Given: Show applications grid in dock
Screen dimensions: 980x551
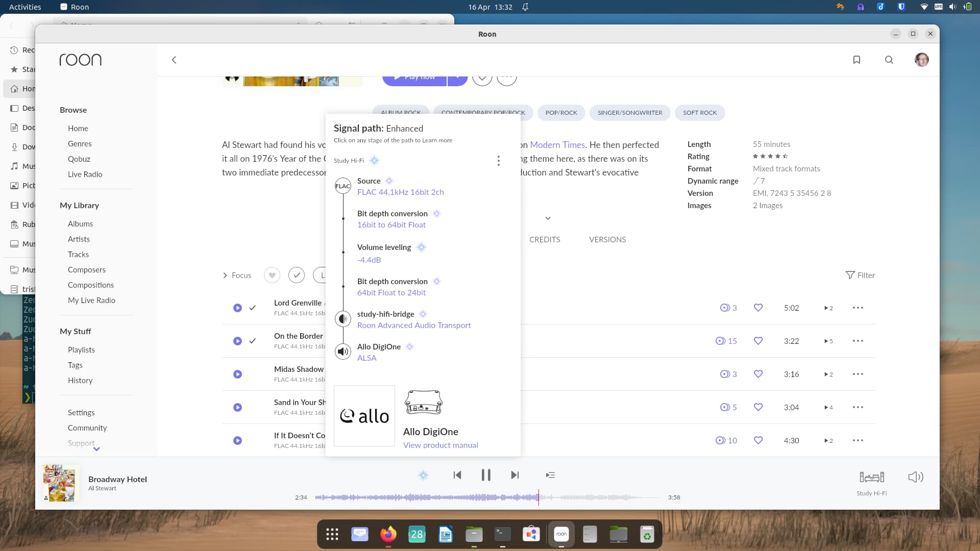Looking at the screenshot, I should point(332,534).
